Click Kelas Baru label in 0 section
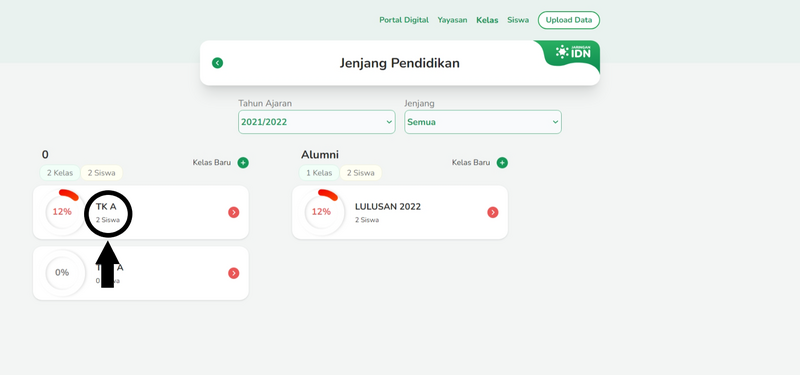This screenshot has height=375, width=800. point(212,163)
